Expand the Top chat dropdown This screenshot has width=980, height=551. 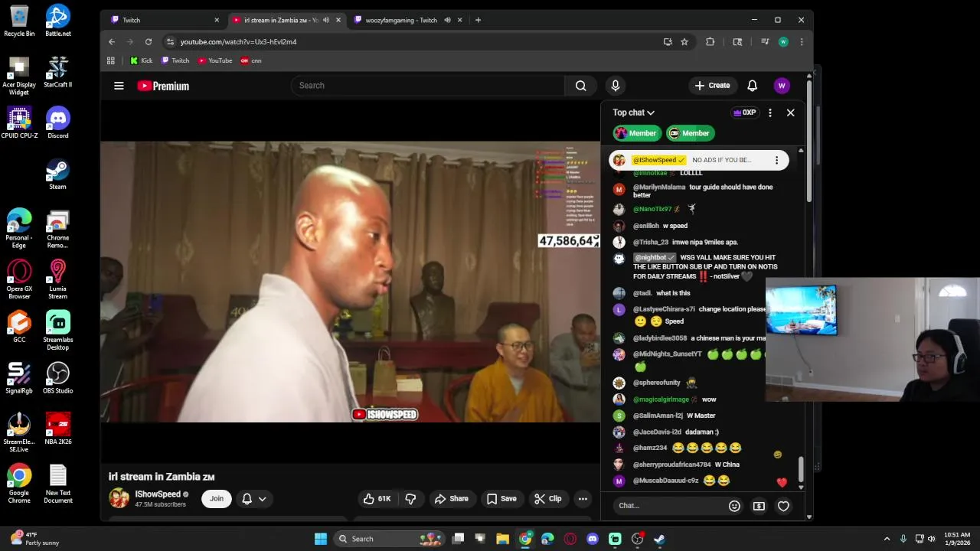(633, 112)
